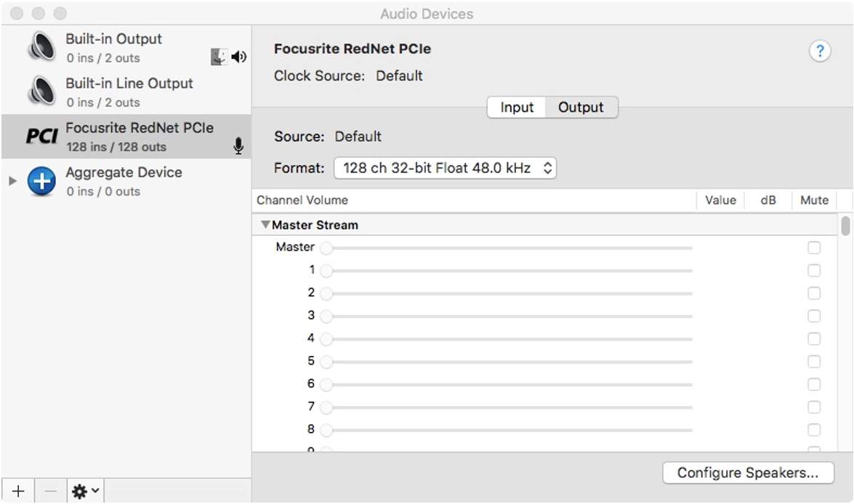Viewport: 854px width, 504px height.
Task: Select the PCI Focusrite RedNet device icon
Action: pos(41,137)
